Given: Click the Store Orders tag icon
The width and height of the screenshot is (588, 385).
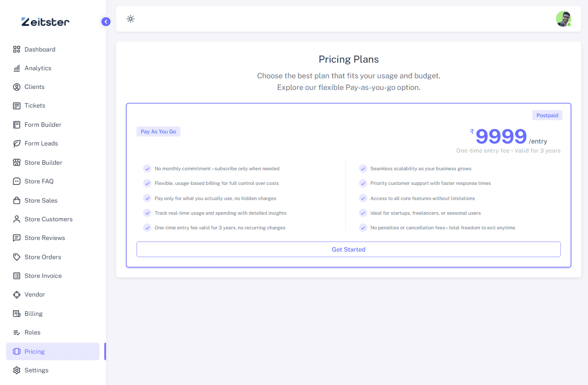Looking at the screenshot, I should click(x=17, y=257).
